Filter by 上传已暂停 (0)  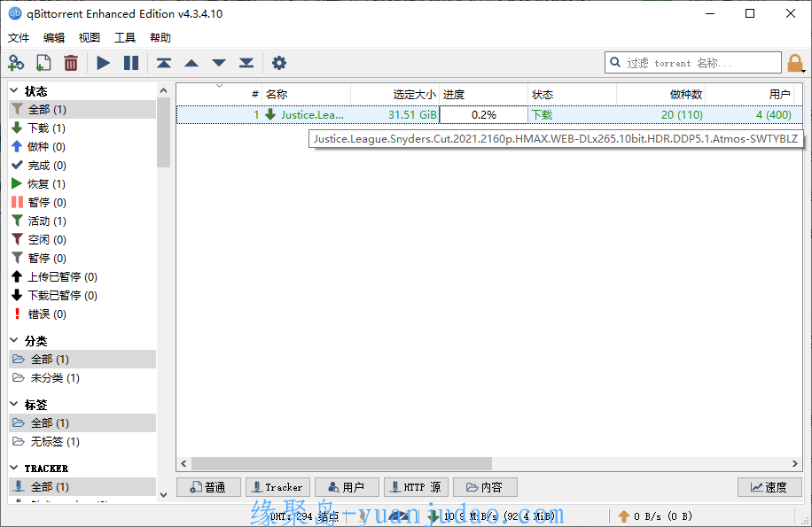pos(82,276)
